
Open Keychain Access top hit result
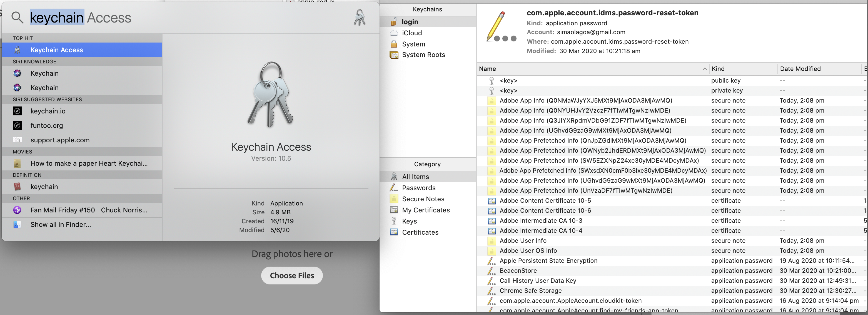click(x=57, y=50)
